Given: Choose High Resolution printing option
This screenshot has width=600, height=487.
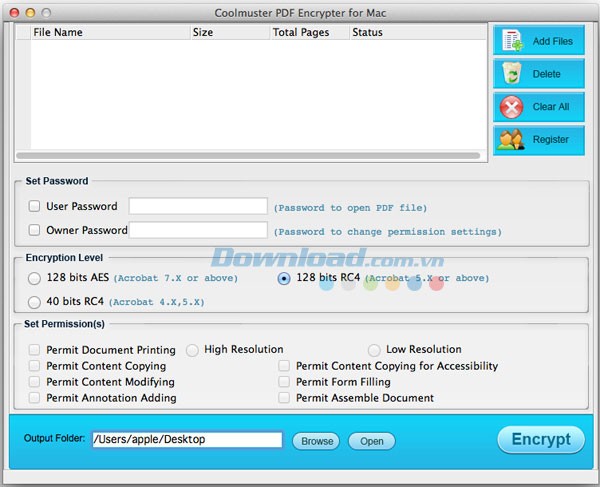Looking at the screenshot, I should [x=192, y=350].
